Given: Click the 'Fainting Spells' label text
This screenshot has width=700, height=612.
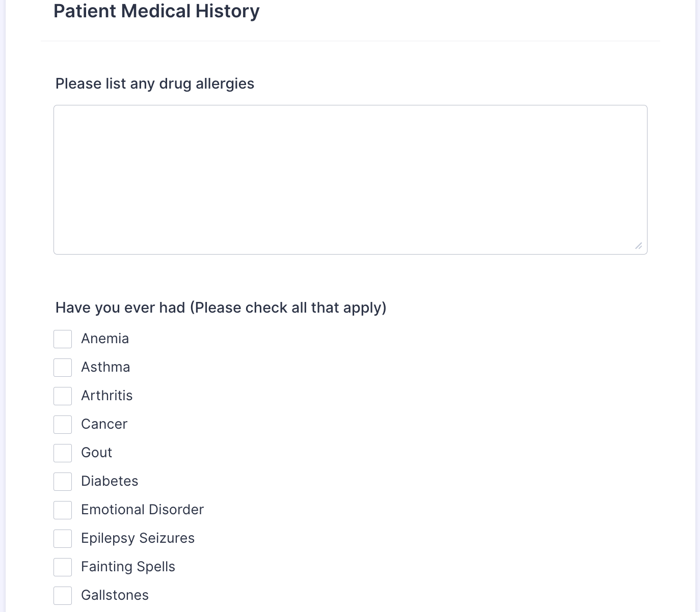Looking at the screenshot, I should (128, 567).
